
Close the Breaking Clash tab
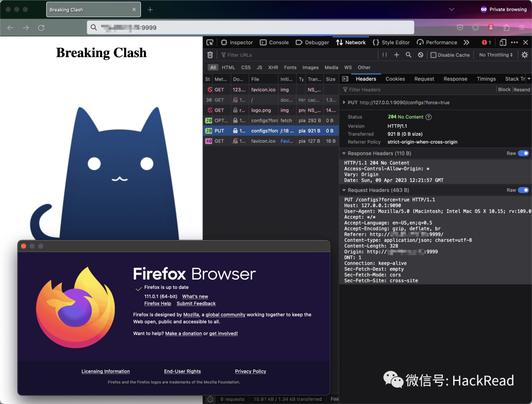[134, 9]
